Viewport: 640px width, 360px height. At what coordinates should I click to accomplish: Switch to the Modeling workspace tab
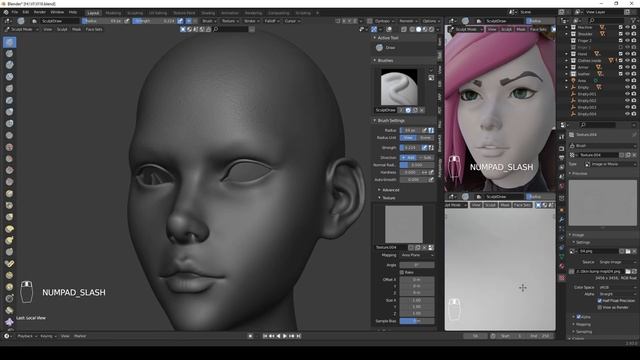point(113,13)
